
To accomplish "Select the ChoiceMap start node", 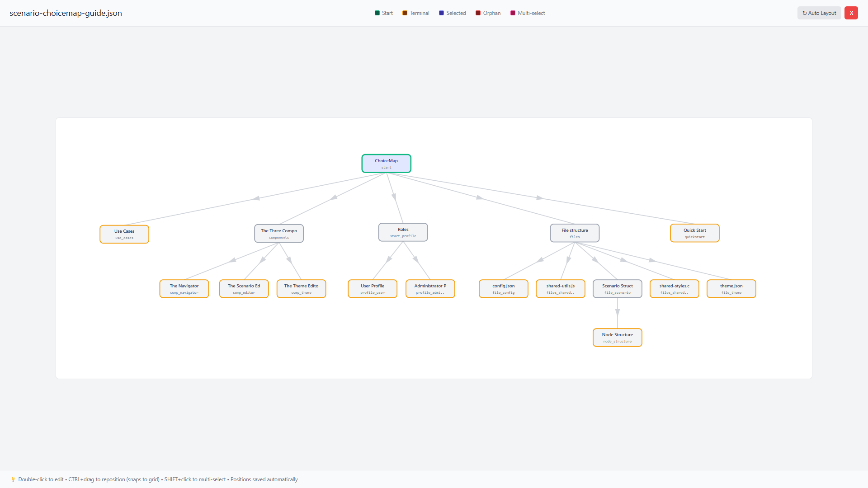I will [386, 164].
